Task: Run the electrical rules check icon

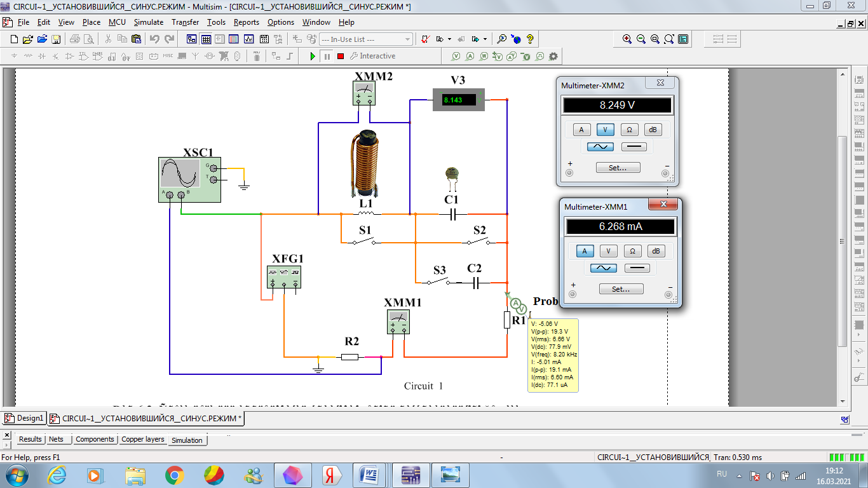Action: tap(425, 39)
